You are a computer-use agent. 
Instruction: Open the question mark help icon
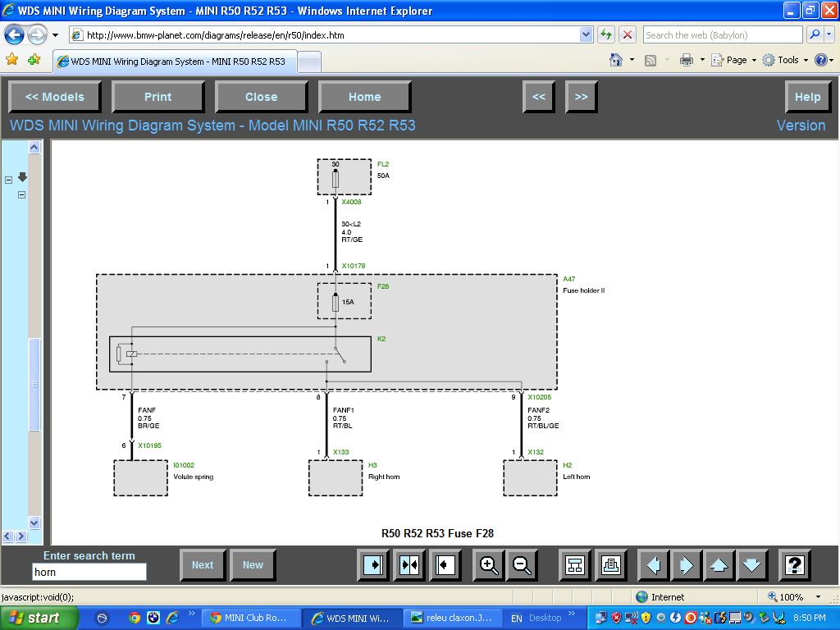[793, 565]
